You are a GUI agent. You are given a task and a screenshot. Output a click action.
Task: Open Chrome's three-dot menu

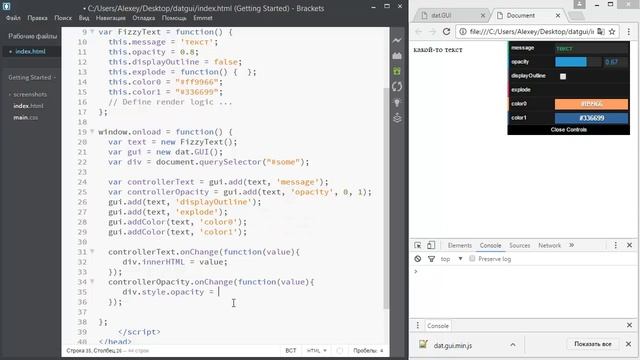point(629,31)
